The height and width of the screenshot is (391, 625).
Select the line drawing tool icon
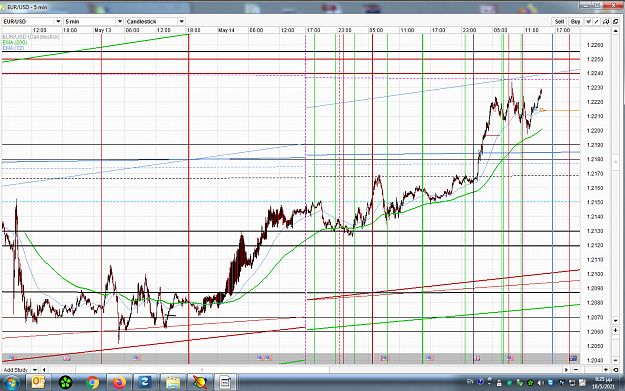point(597,22)
